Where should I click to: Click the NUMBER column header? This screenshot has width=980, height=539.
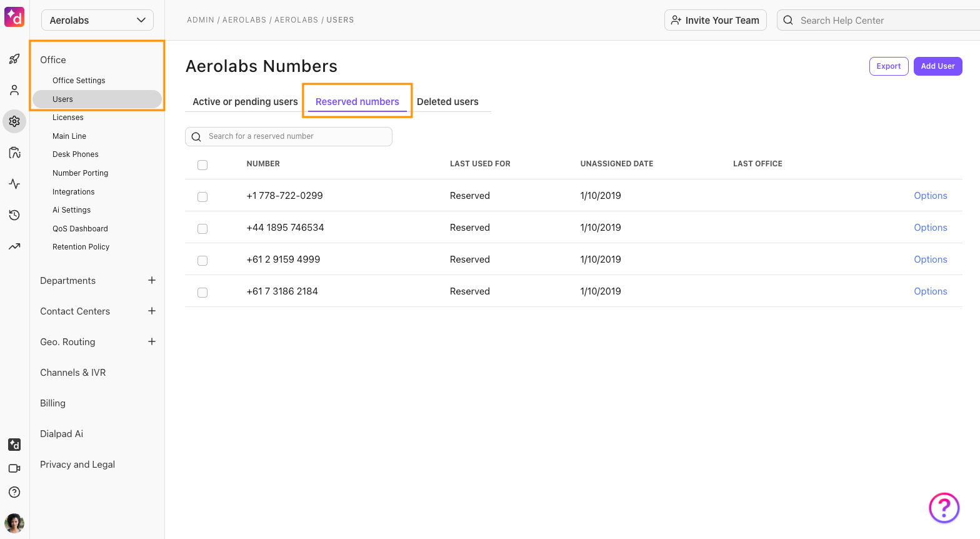pyautogui.click(x=263, y=164)
